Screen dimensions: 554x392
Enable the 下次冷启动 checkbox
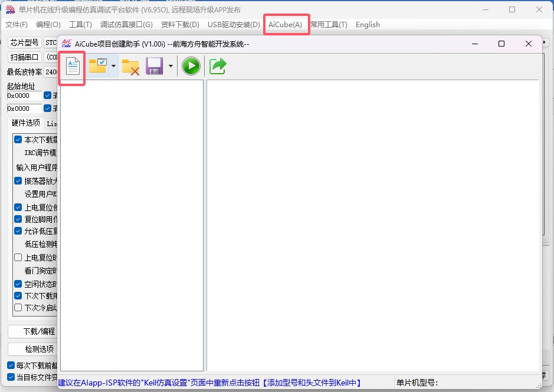pyautogui.click(x=18, y=308)
